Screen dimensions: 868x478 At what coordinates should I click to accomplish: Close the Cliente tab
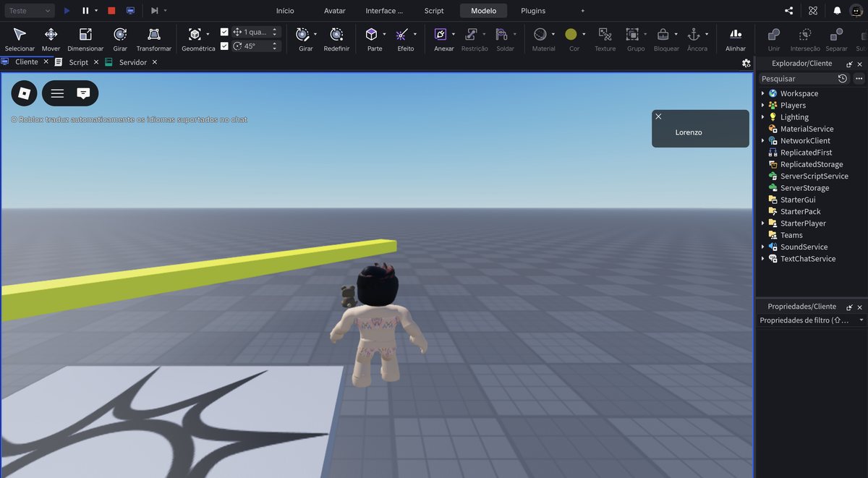46,62
